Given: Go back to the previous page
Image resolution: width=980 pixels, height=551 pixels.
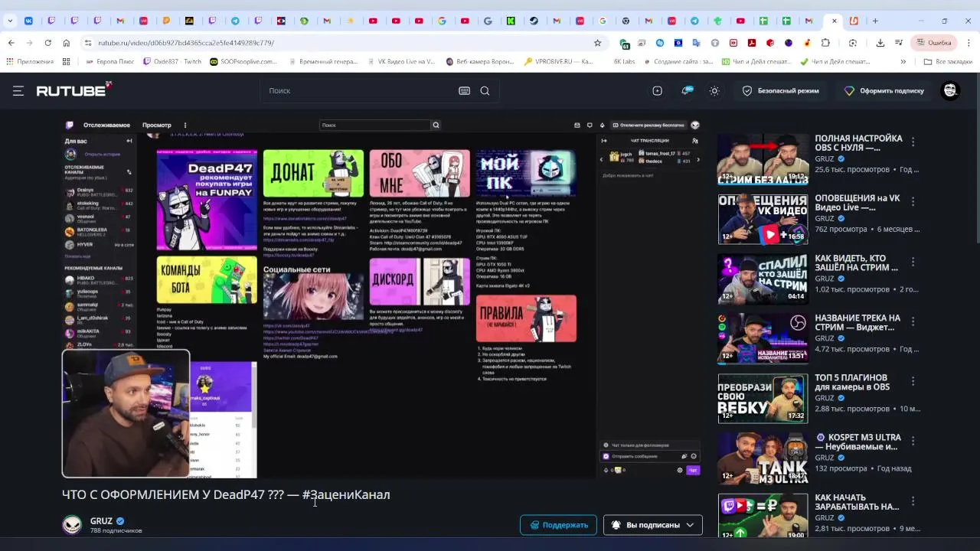Looking at the screenshot, I should (11, 43).
